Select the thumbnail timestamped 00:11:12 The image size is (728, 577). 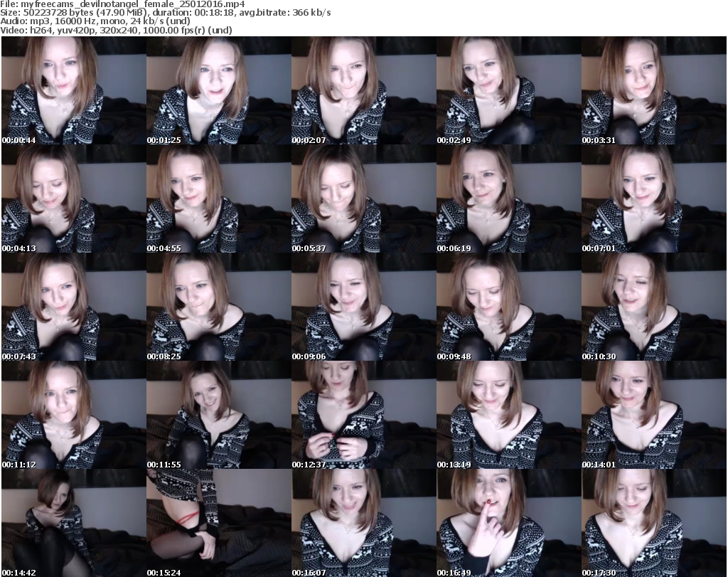[x=74, y=415]
